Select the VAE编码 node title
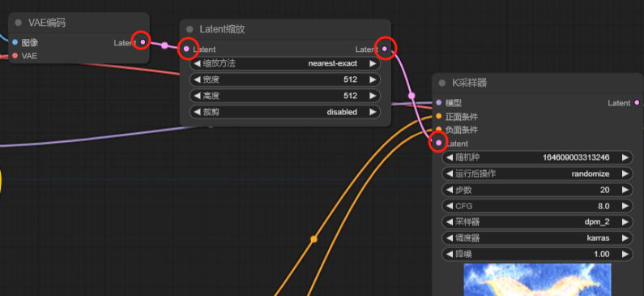This screenshot has width=644, height=296. (47, 23)
